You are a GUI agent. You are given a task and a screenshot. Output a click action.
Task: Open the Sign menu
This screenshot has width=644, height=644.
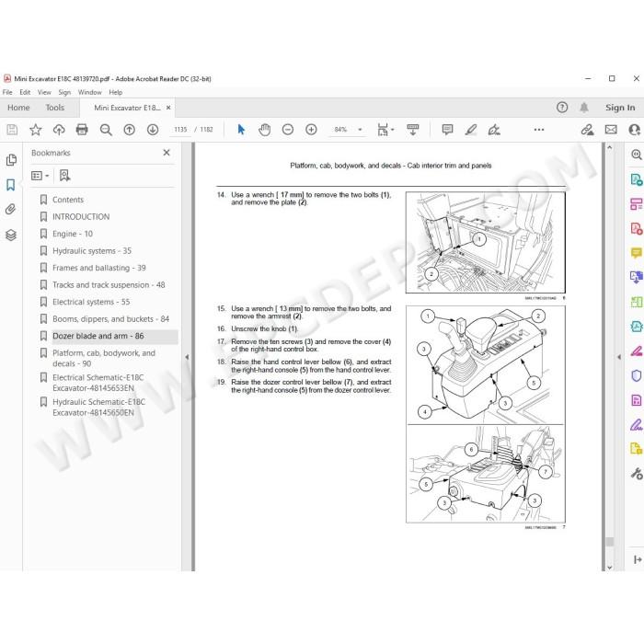[64, 92]
